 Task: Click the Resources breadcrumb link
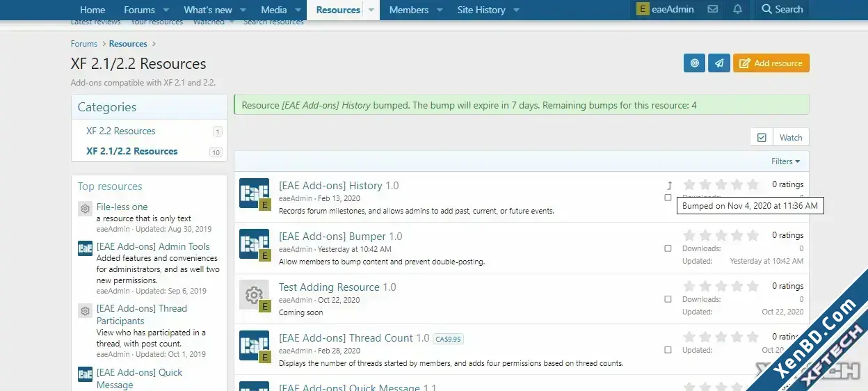point(128,44)
